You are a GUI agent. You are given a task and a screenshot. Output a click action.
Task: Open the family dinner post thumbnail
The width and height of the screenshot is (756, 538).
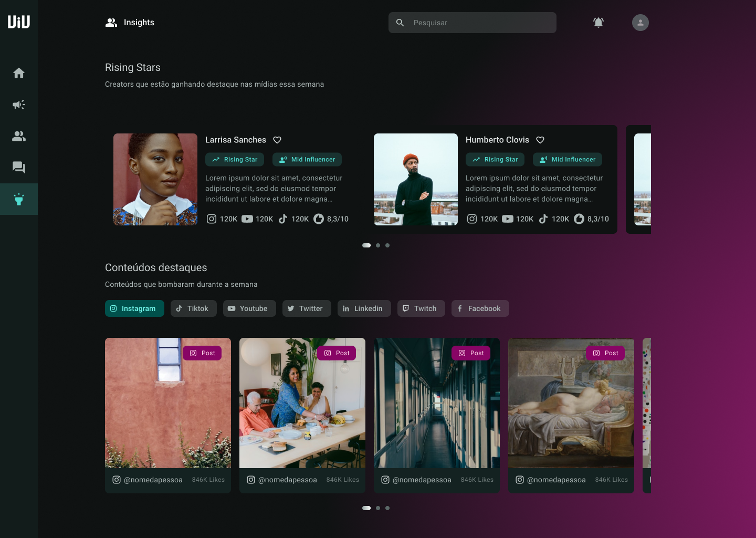[302, 403]
